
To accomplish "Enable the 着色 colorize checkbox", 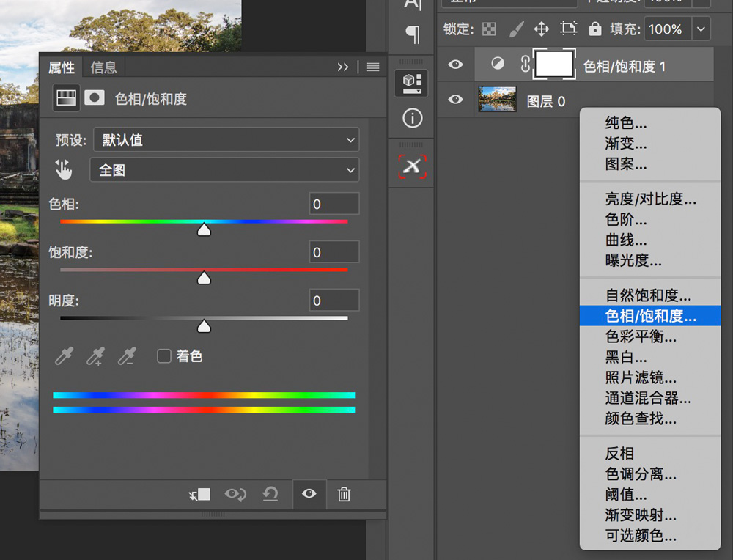I will [x=164, y=356].
